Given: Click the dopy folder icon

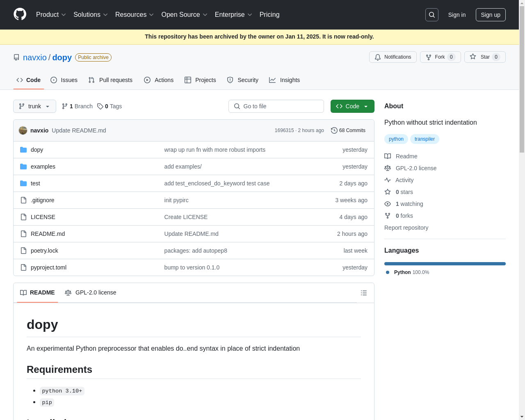Looking at the screenshot, I should pyautogui.click(x=23, y=150).
